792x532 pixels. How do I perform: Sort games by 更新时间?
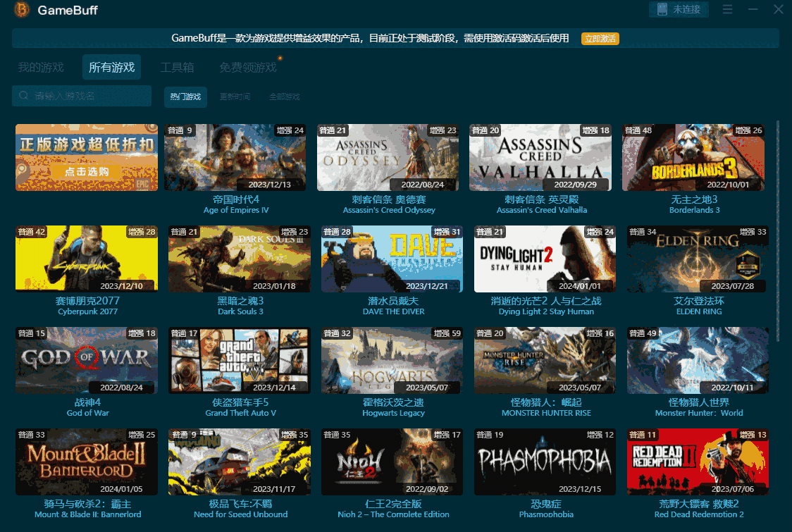click(x=236, y=97)
